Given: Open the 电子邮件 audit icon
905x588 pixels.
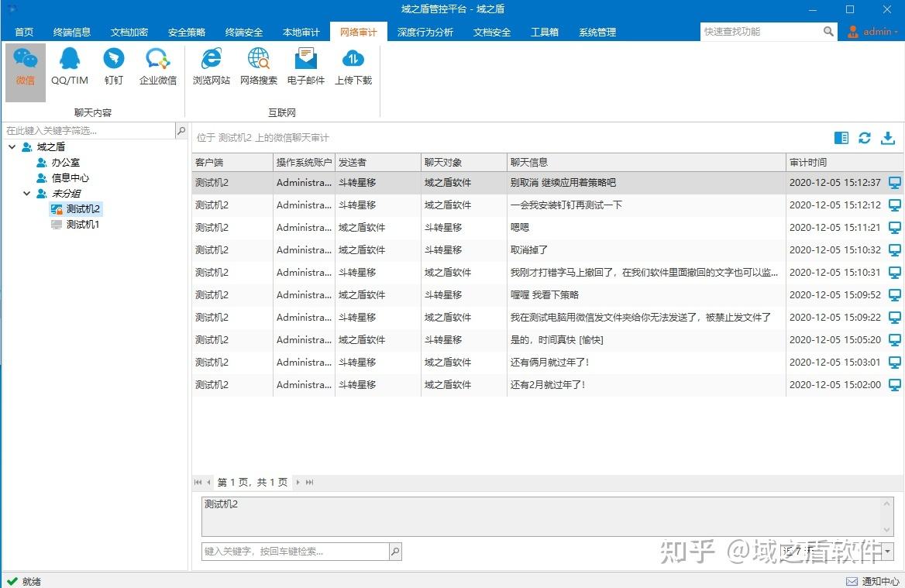Looking at the screenshot, I should pyautogui.click(x=306, y=67).
